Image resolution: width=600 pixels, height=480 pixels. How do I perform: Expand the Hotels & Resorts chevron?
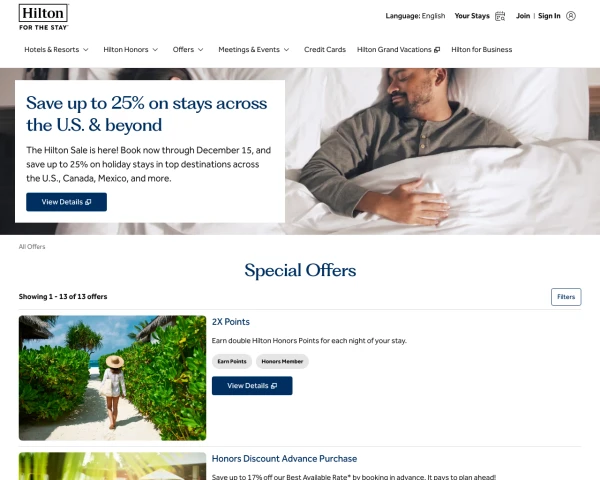coord(86,50)
